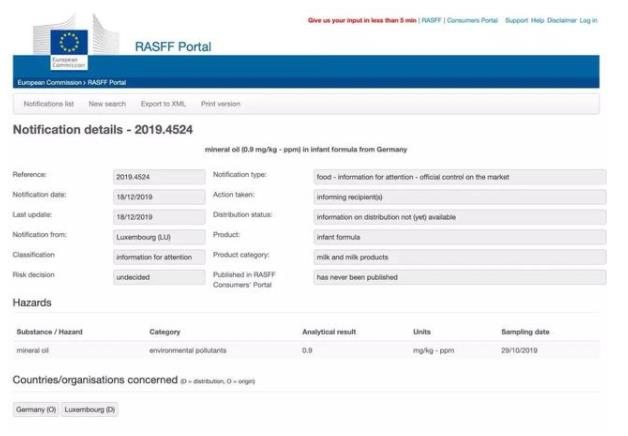Click the Reference field 2019.4524
Image resolution: width=628 pixels, height=436 pixels.
158,177
